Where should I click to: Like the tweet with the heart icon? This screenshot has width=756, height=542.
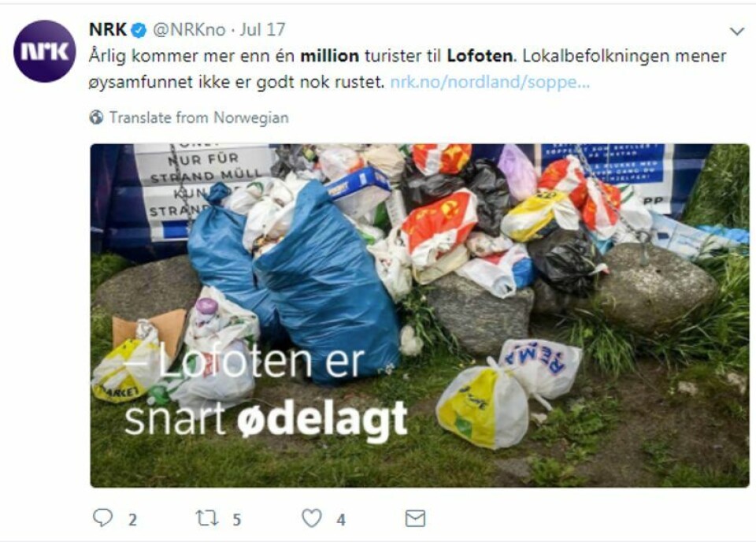[x=312, y=518]
